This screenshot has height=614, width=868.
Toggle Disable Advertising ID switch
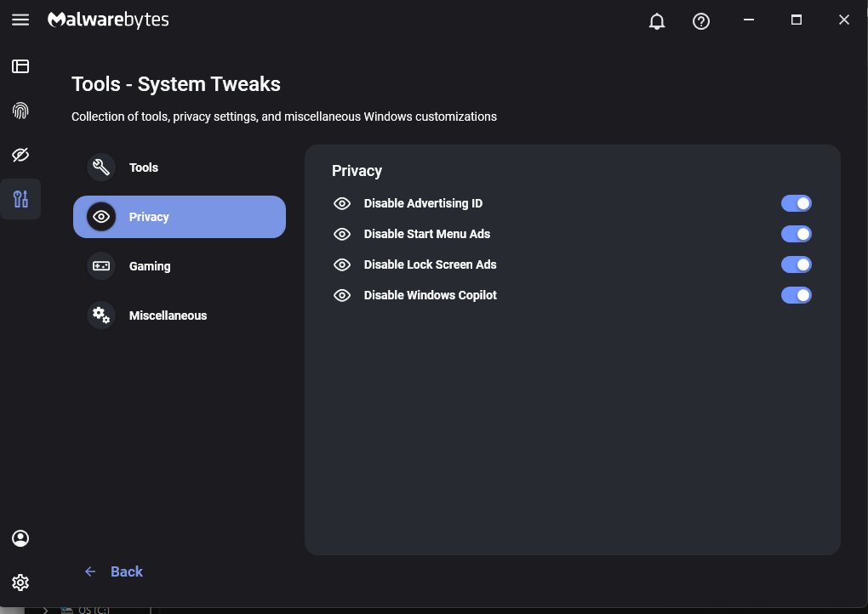(x=796, y=203)
